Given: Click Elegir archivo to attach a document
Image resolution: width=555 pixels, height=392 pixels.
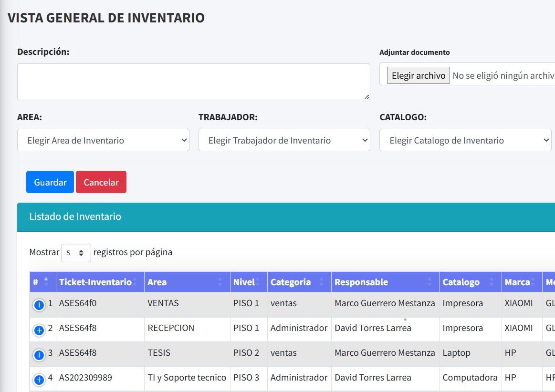Looking at the screenshot, I should tap(418, 75).
